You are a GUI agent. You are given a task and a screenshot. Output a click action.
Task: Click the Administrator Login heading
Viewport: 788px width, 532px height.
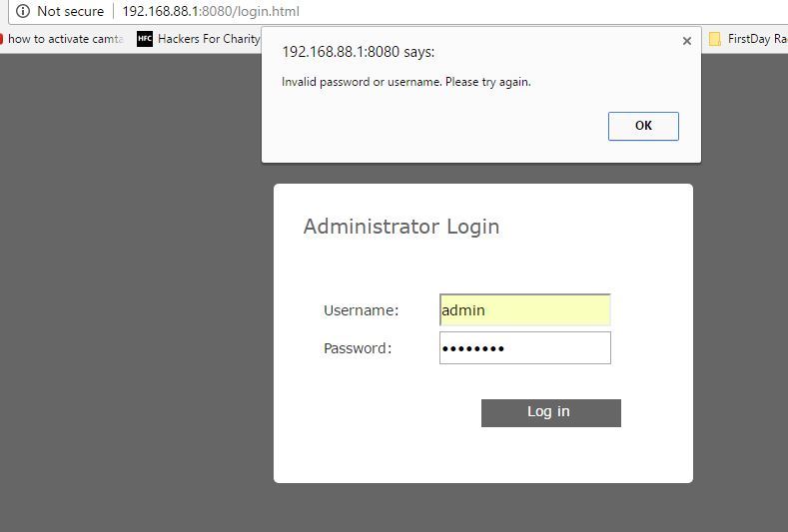(x=401, y=227)
